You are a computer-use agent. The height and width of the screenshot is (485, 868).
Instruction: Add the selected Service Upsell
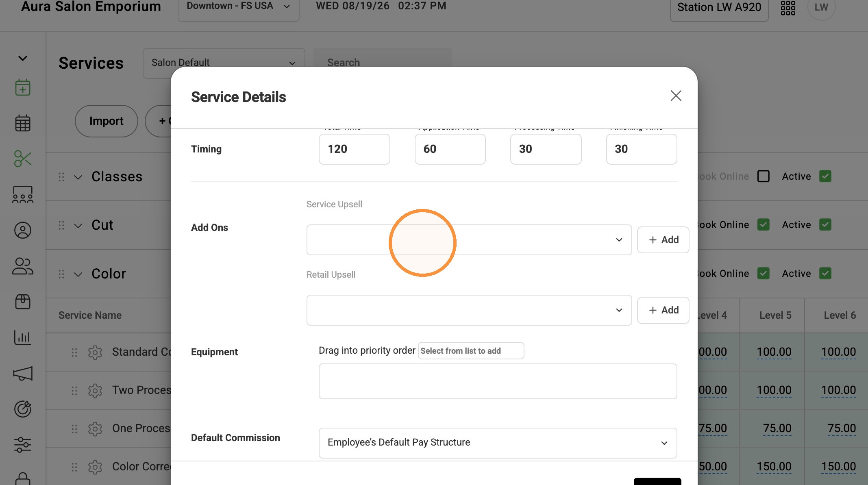(x=663, y=240)
